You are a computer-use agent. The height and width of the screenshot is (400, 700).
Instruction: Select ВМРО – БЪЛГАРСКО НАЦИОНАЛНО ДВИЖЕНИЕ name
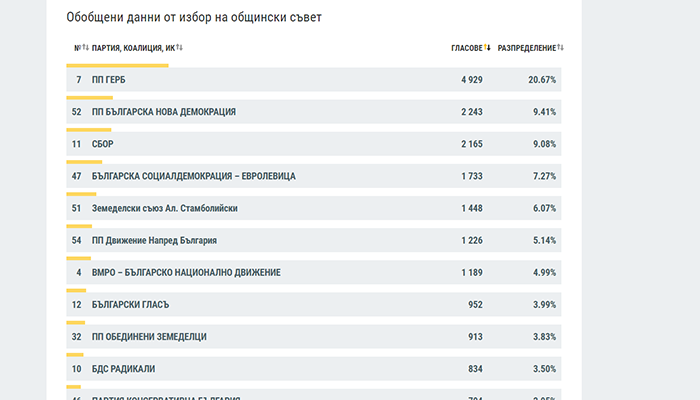pyautogui.click(x=186, y=273)
